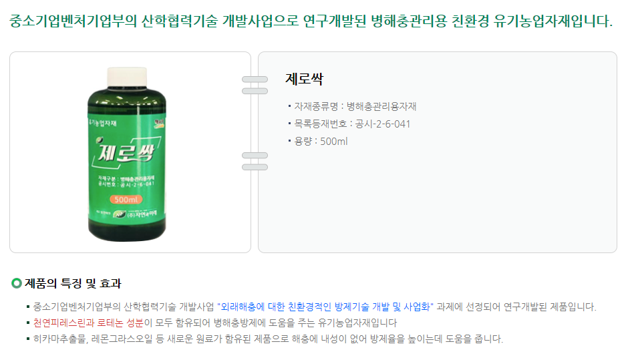Click the lower binder ring connector
This screenshot has height=364, width=626.
click(255, 161)
